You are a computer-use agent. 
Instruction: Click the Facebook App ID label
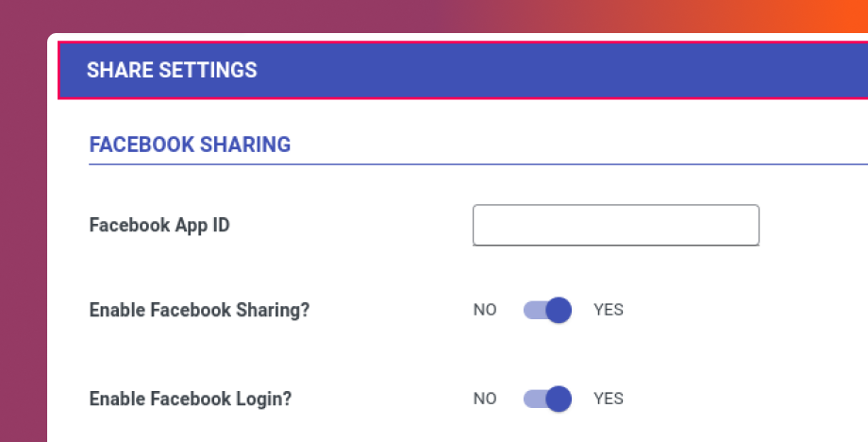[159, 226]
